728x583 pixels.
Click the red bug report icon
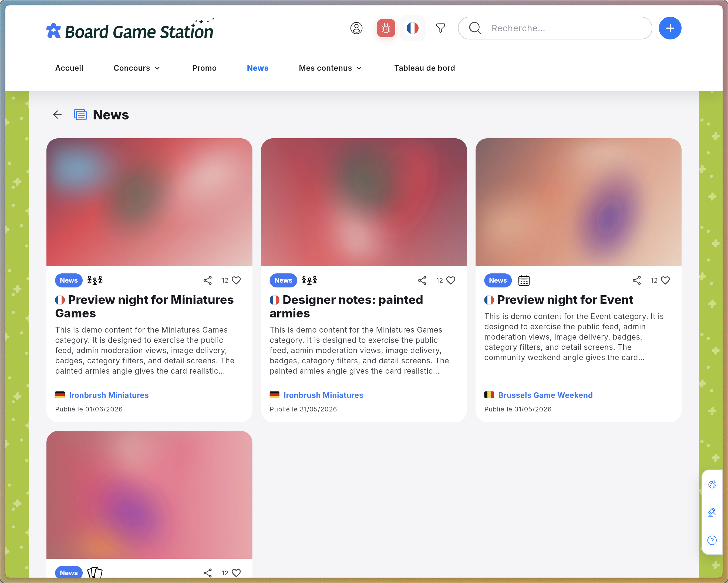[x=386, y=28]
